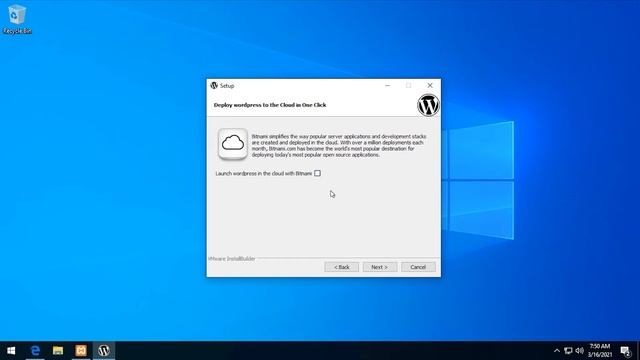Open the notification Action Center

pyautogui.click(x=625, y=351)
